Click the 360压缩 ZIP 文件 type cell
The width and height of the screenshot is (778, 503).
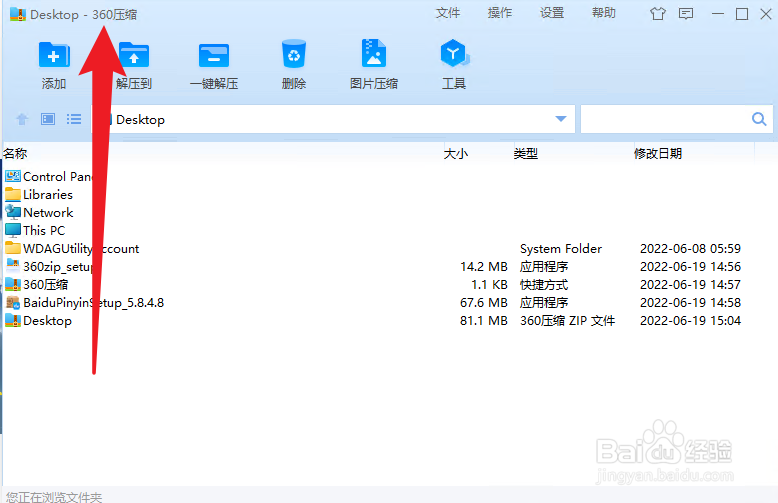coord(567,321)
